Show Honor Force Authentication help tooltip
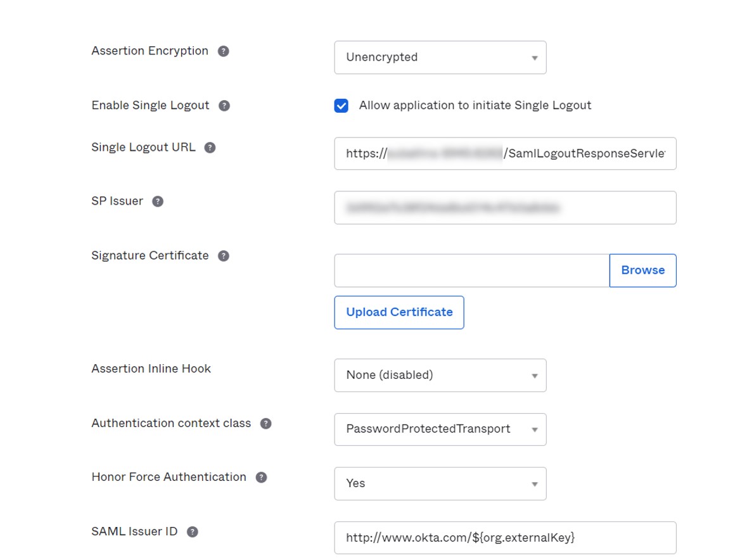Screen dimensions: 740x560 tap(261, 478)
